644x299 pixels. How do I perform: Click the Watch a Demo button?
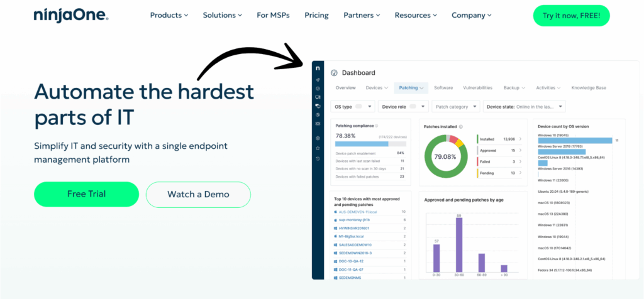coord(198,194)
